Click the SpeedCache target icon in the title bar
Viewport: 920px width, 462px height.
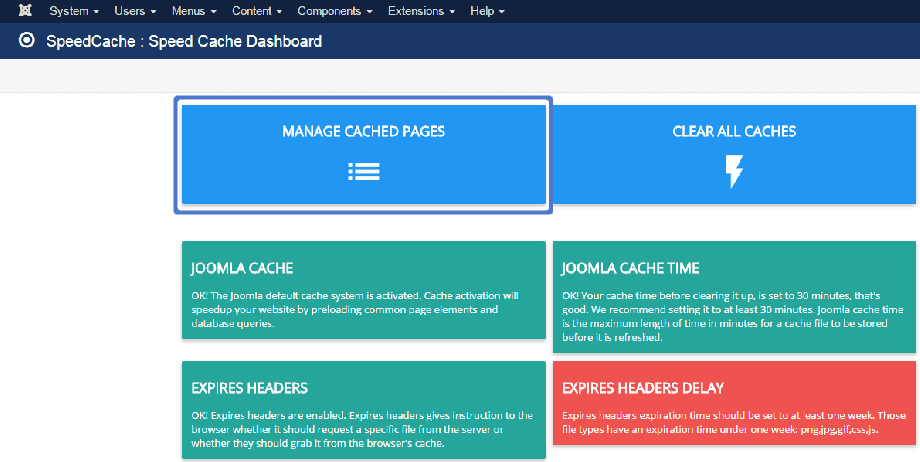[x=26, y=40]
